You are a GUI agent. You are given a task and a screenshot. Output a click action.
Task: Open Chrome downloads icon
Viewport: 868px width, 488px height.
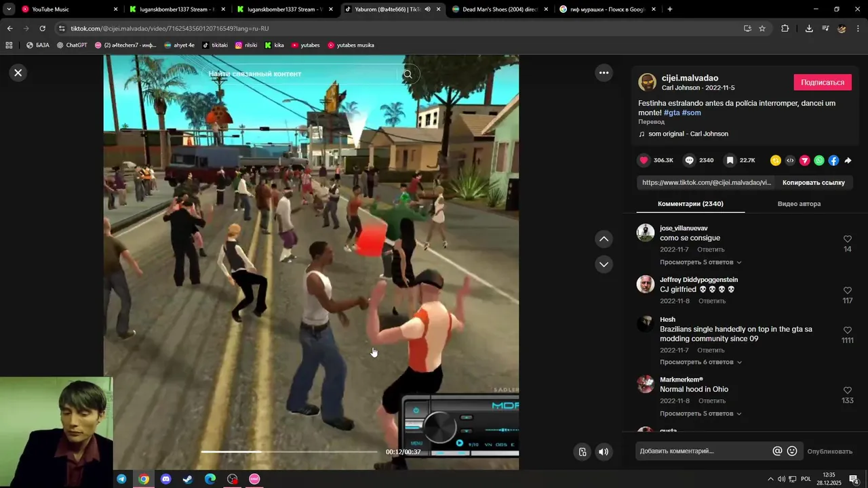coord(809,28)
